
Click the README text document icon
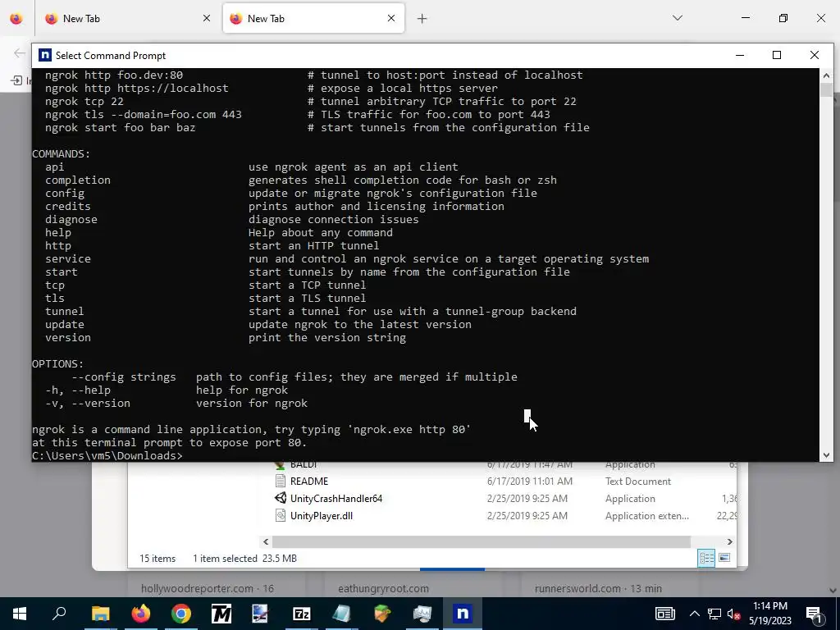click(x=281, y=481)
